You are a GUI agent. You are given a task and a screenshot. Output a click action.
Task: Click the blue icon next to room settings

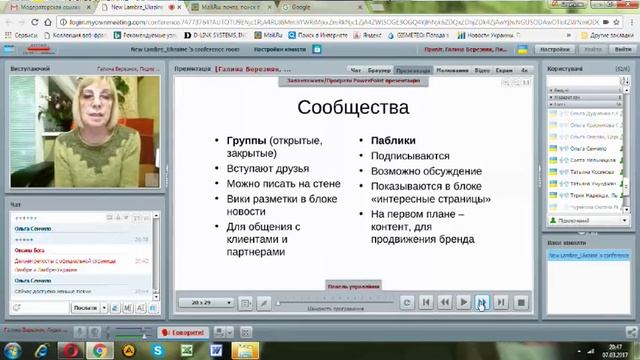coord(317,49)
